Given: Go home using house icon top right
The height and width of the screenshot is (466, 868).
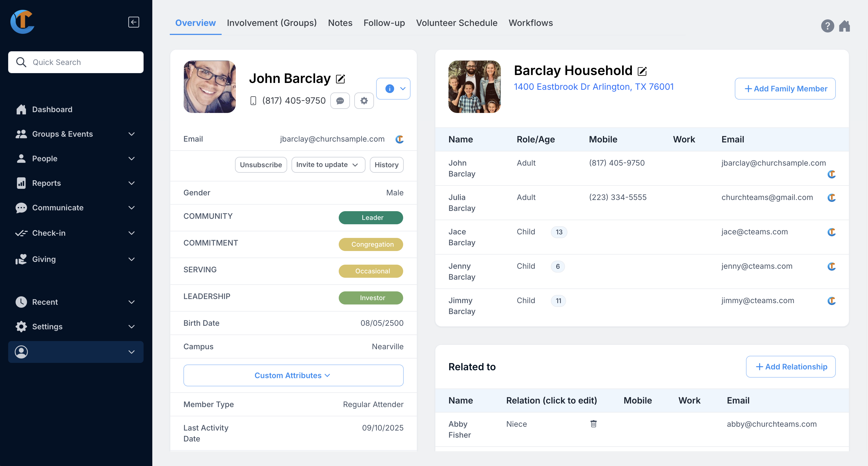Looking at the screenshot, I should coord(845,26).
